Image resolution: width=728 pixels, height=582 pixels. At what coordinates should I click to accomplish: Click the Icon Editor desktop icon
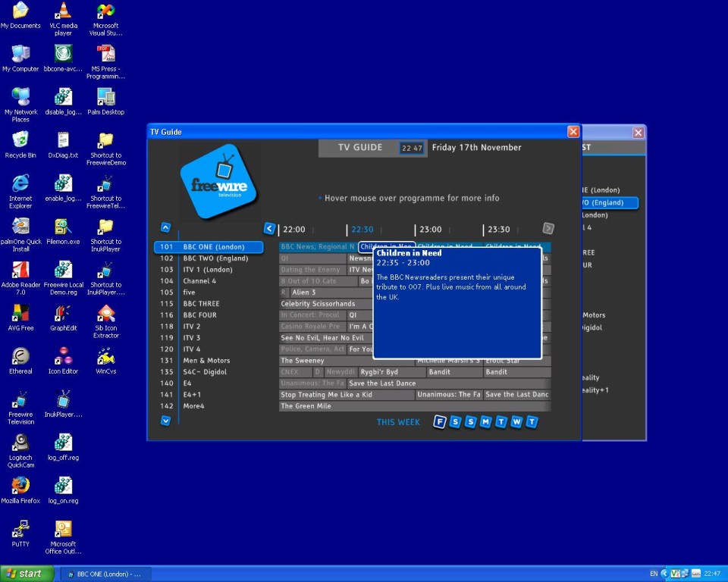[63, 361]
